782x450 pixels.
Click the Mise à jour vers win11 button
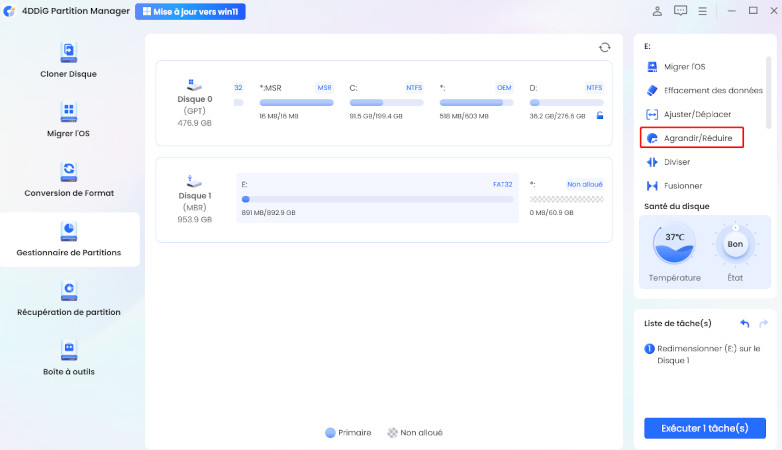tap(195, 12)
